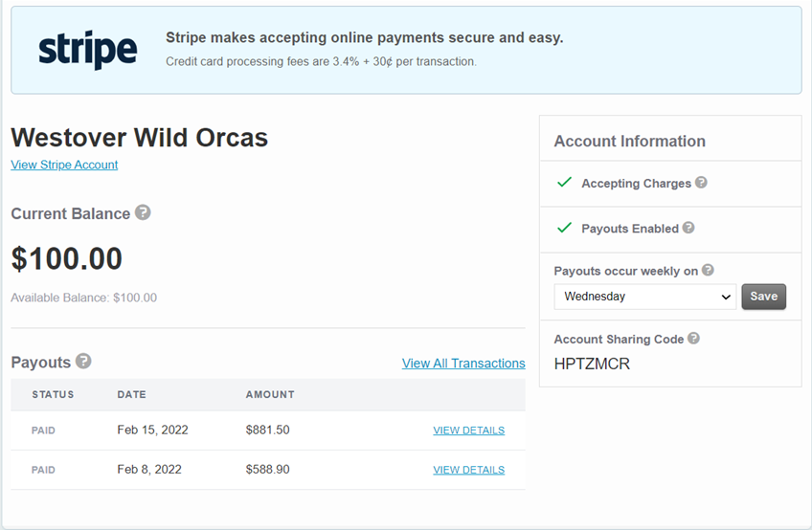Click help icon next to Current Balance
The image size is (812, 530).
click(x=143, y=212)
